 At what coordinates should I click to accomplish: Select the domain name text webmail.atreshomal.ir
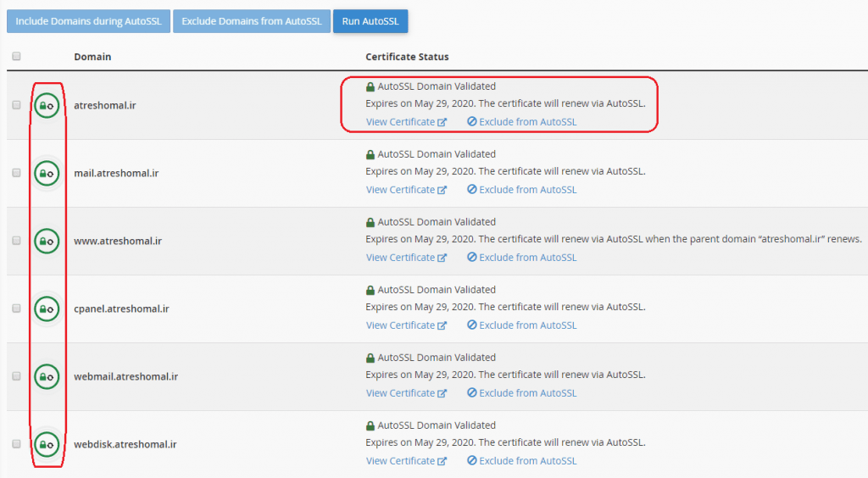click(126, 377)
